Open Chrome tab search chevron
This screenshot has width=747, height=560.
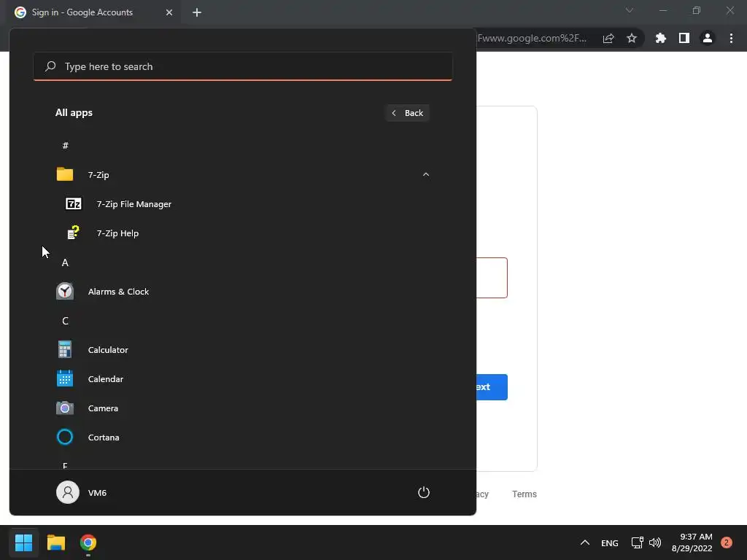click(630, 10)
